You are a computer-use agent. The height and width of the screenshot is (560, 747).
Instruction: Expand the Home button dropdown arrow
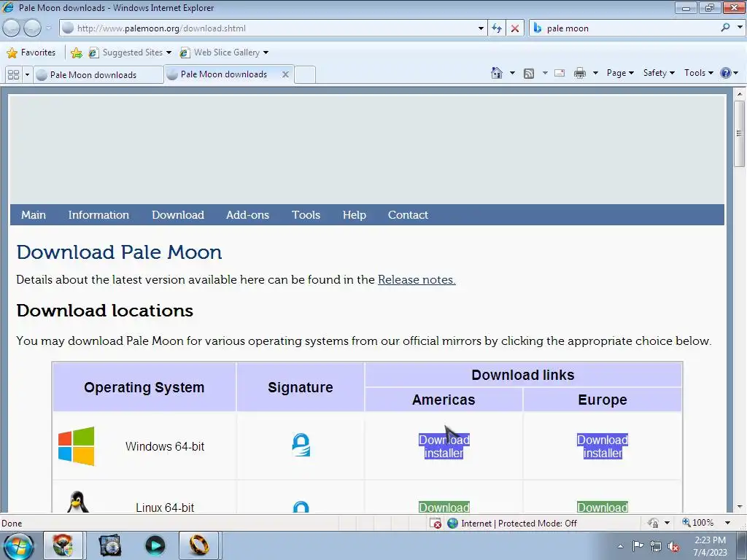[x=512, y=73]
